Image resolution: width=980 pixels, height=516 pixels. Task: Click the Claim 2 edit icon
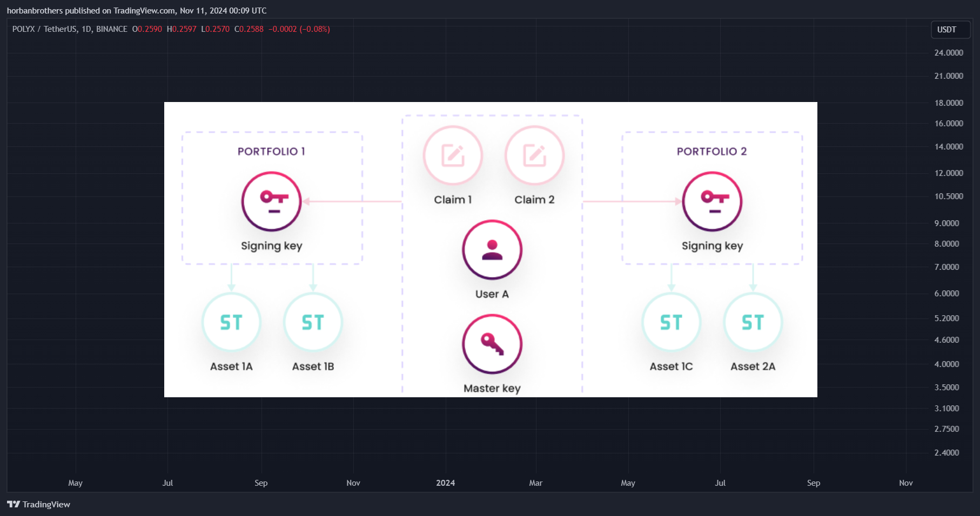(x=534, y=155)
